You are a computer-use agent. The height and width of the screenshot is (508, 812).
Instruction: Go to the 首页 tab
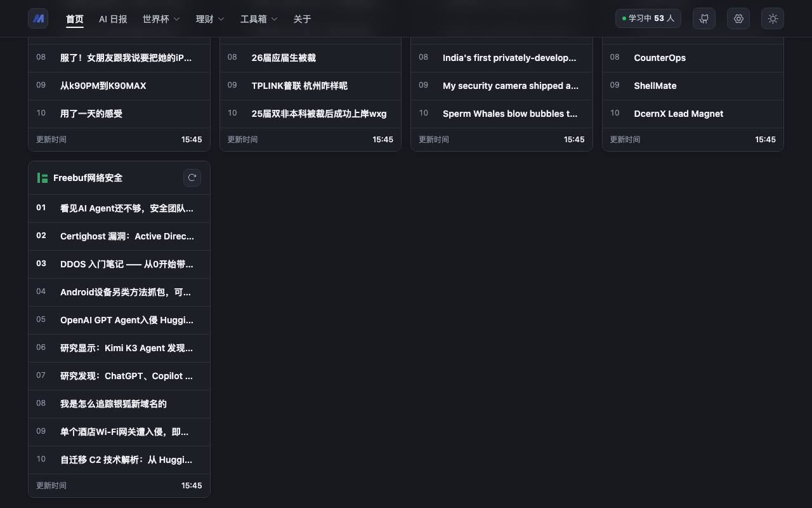pyautogui.click(x=75, y=19)
